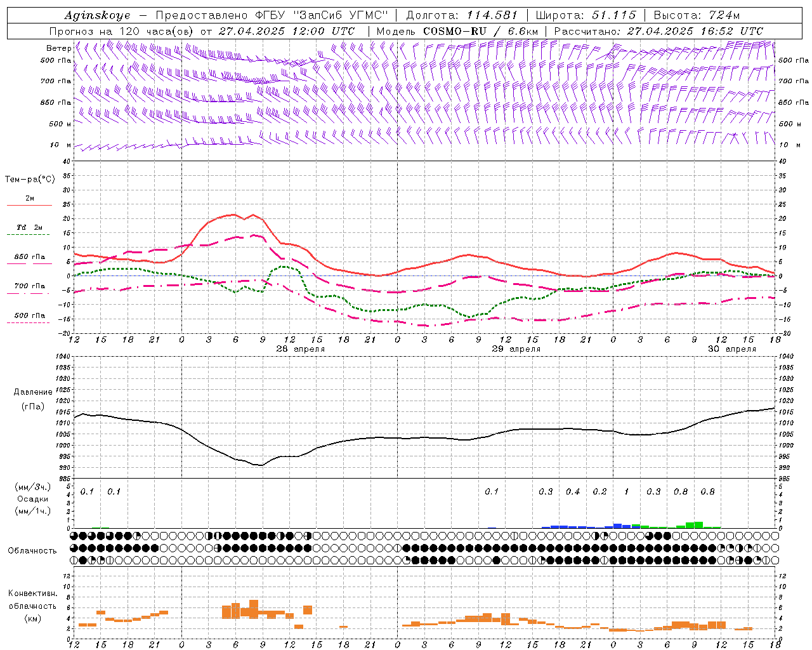The height and width of the screenshot is (650, 812).
Task: Click the Модель COSMO-RU / 6.6км text
Action: [x=457, y=31]
